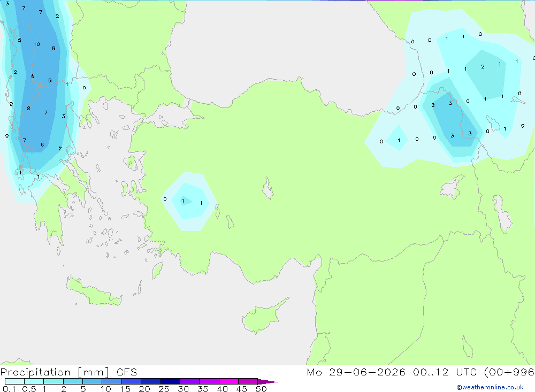The height and width of the screenshot is (392, 535).
Task: Select the 2–5 mm legend color swatch
Action: tap(73, 381)
